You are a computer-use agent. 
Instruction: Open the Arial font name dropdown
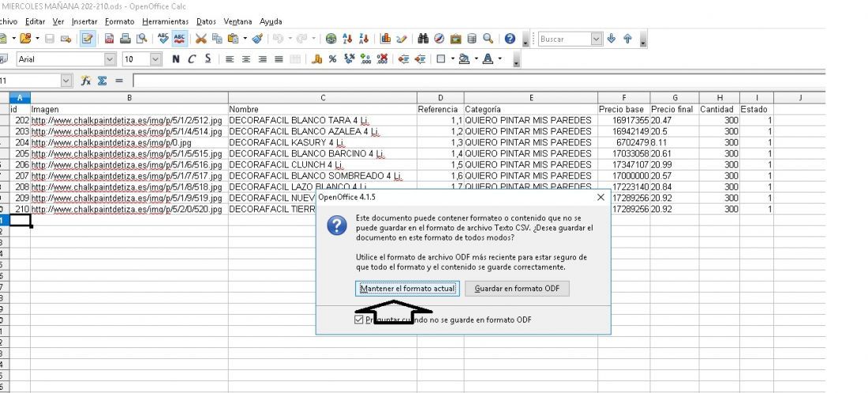click(110, 58)
